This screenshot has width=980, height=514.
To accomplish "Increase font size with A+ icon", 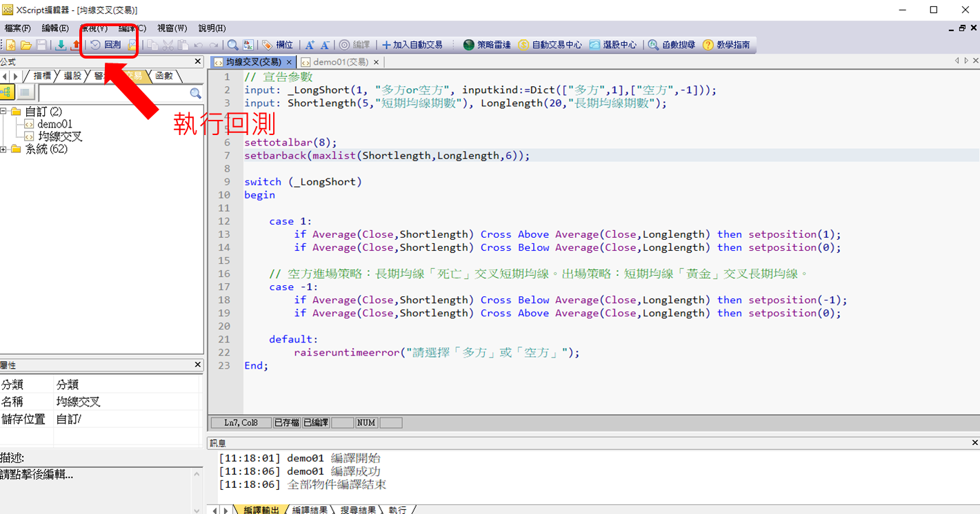I will click(310, 45).
